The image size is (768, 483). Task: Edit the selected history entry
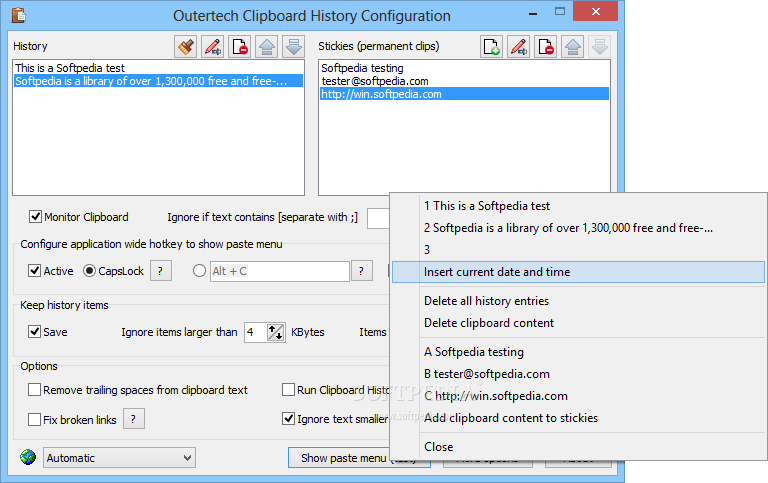pos(213,47)
